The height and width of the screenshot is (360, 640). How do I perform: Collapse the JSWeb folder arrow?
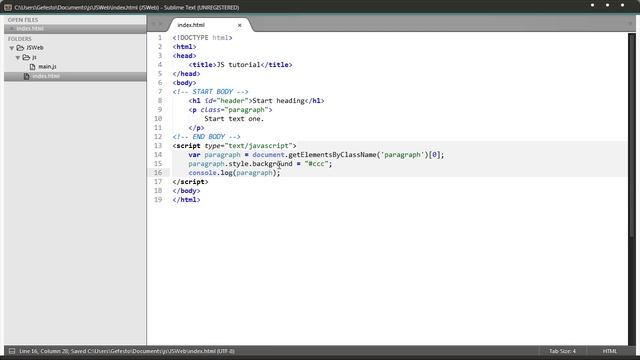coord(12,48)
